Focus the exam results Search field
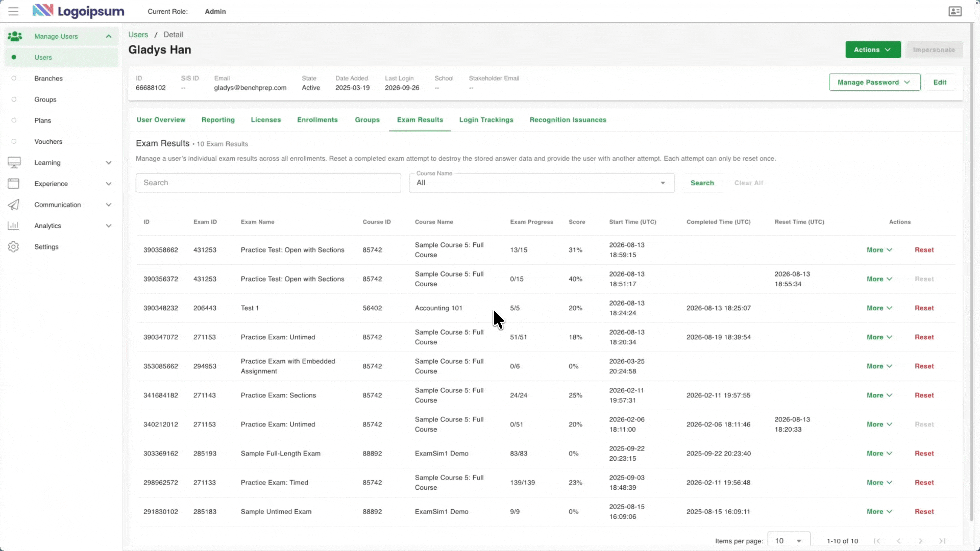The height and width of the screenshot is (551, 980). tap(268, 183)
